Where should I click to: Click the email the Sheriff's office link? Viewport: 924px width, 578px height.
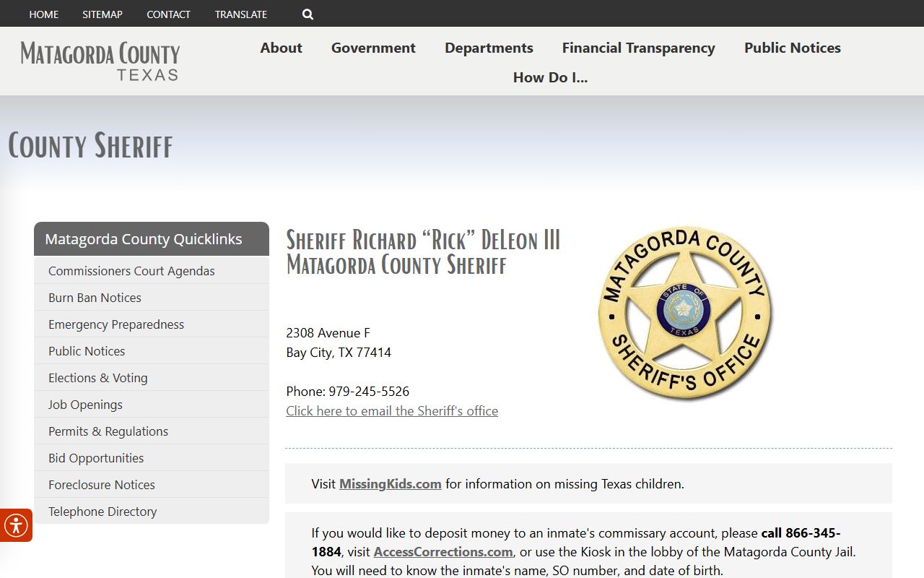pyautogui.click(x=392, y=411)
